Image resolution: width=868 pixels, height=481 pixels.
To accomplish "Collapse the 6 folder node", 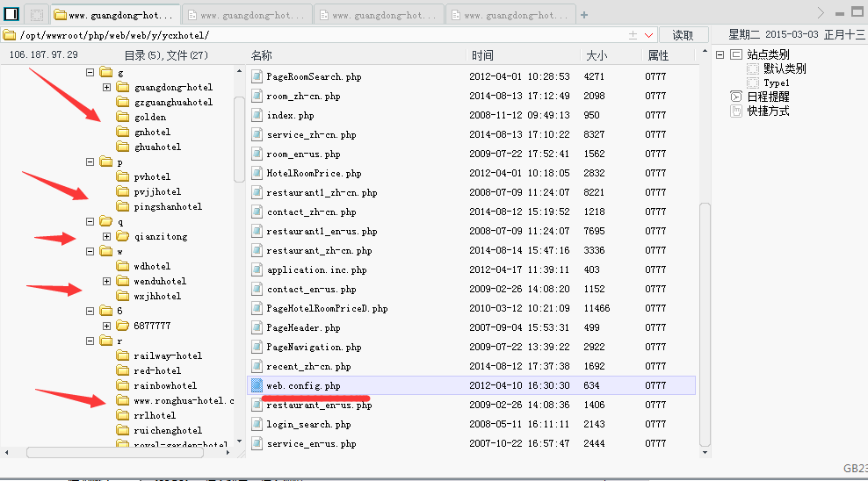I will [x=90, y=312].
